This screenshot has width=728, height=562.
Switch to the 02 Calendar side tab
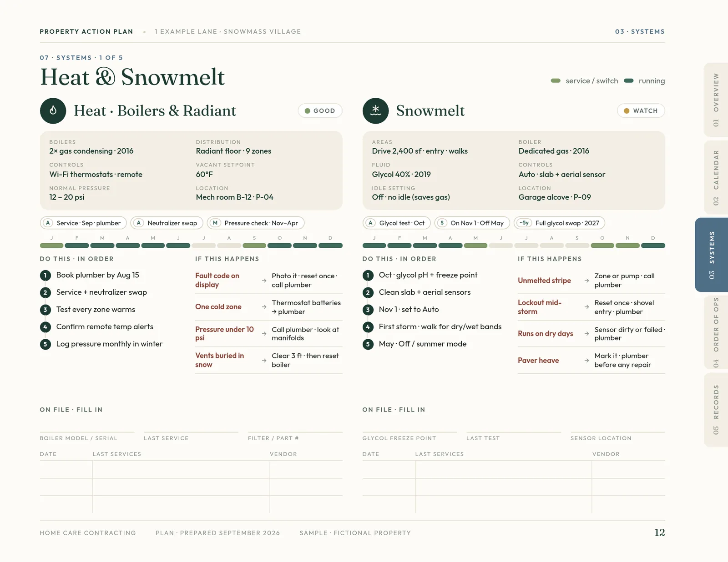click(x=716, y=177)
